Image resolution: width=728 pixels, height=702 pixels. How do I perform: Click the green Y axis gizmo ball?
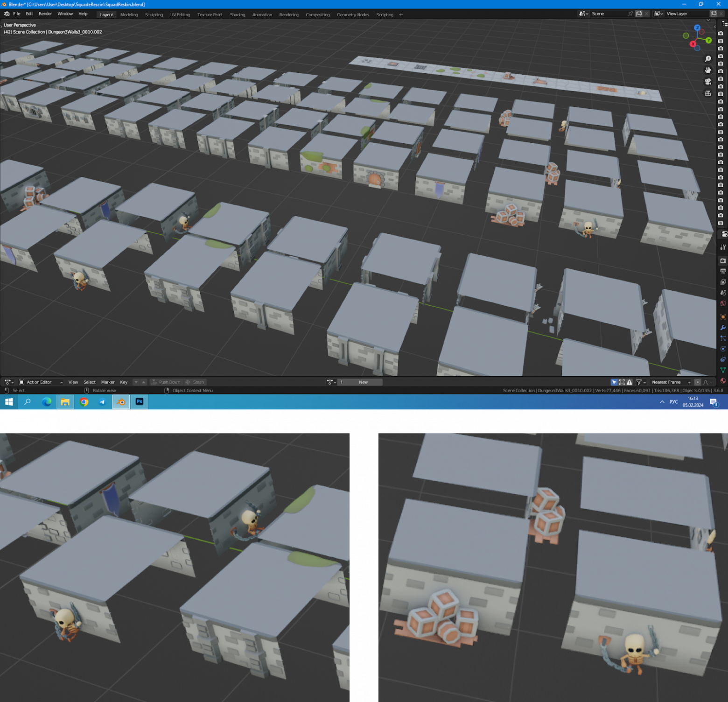(708, 40)
